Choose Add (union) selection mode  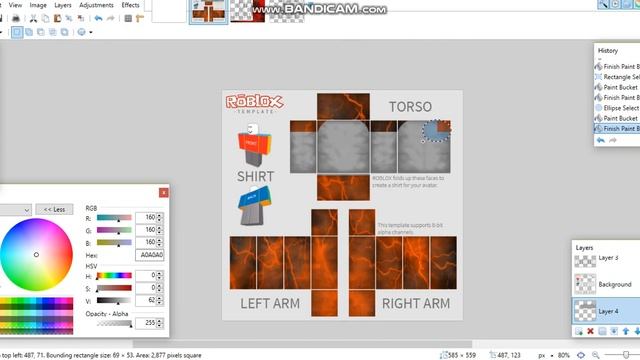tap(29, 32)
